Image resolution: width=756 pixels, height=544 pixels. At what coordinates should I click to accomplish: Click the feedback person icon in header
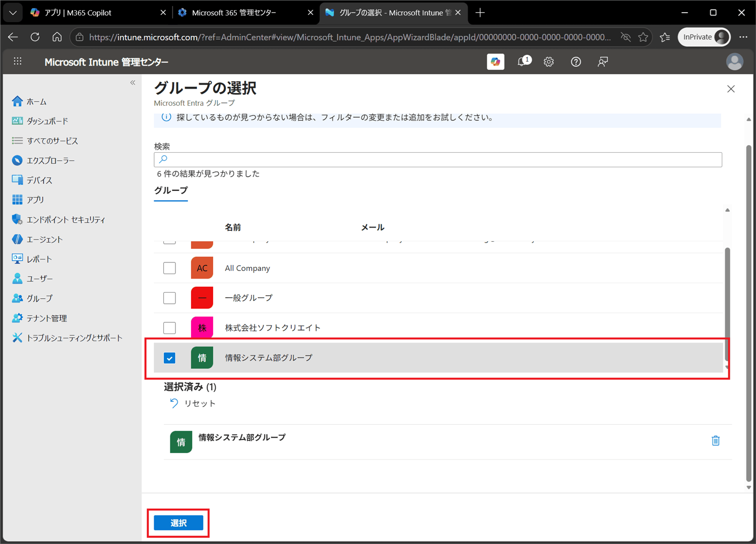pyautogui.click(x=603, y=62)
